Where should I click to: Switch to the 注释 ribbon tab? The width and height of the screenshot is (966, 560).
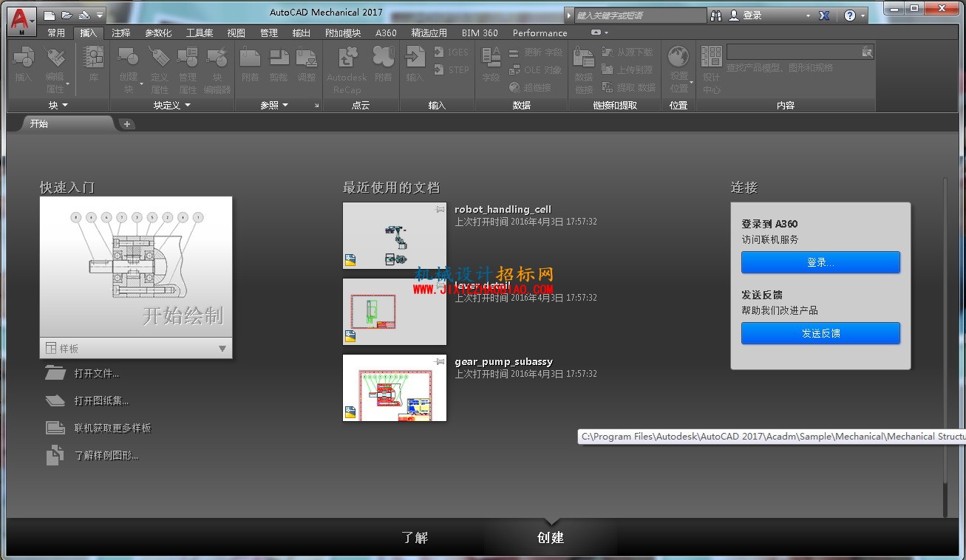(x=121, y=33)
